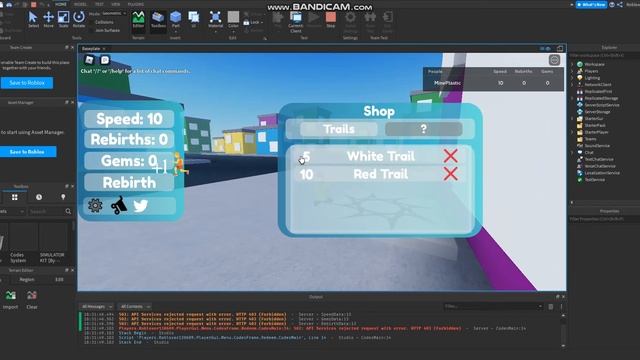Open Roblox menu icon in viewport
Screen dimensions: 640x360
coord(89,60)
